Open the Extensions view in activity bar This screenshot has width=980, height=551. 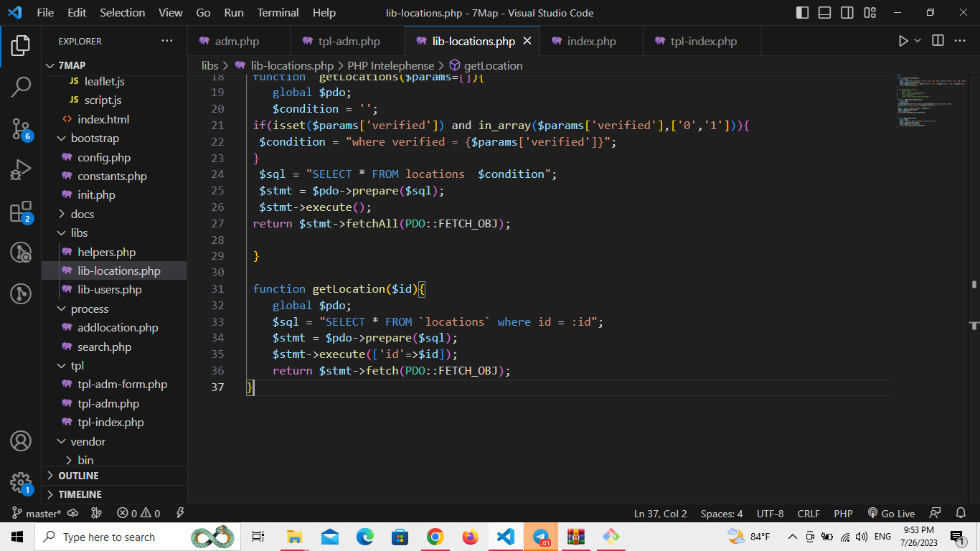tap(21, 212)
